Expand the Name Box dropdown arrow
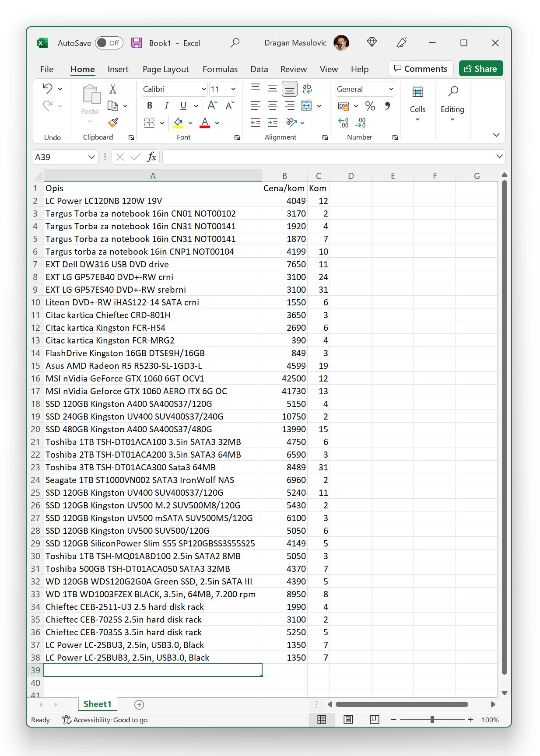 91,157
